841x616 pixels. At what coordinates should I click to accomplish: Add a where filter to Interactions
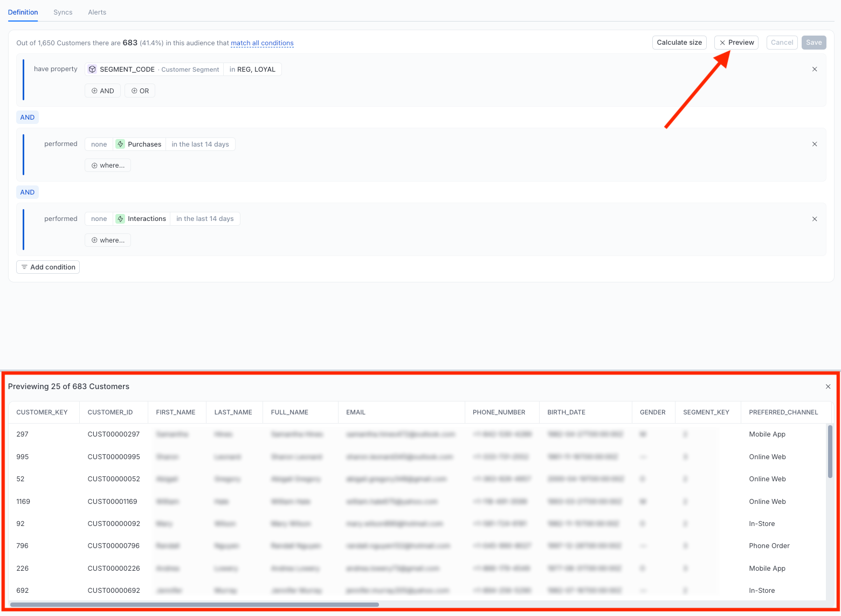108,240
